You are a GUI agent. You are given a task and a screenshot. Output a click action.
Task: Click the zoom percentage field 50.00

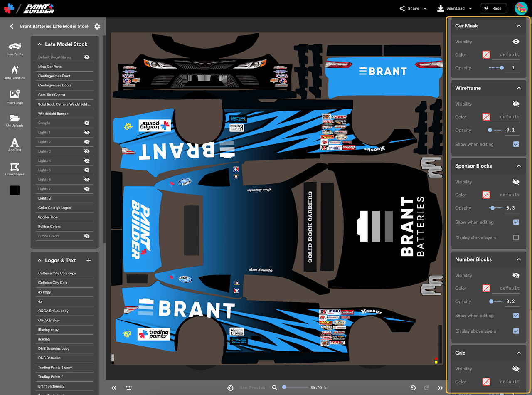coord(319,388)
